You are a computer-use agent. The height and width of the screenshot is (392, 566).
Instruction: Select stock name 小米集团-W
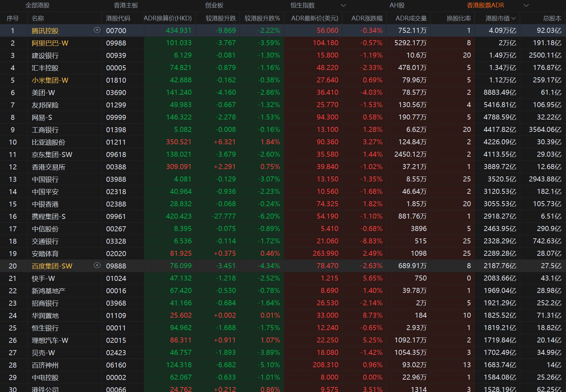click(50, 80)
